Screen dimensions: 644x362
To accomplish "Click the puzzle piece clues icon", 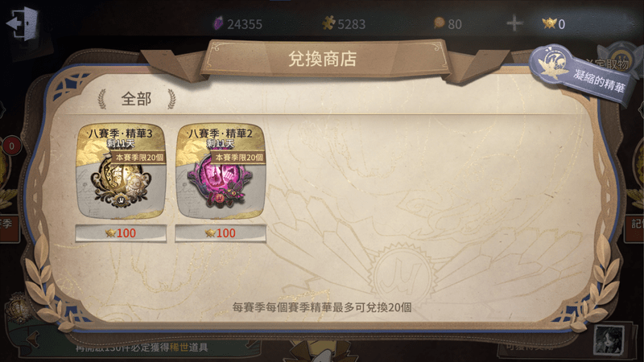I will point(328,23).
